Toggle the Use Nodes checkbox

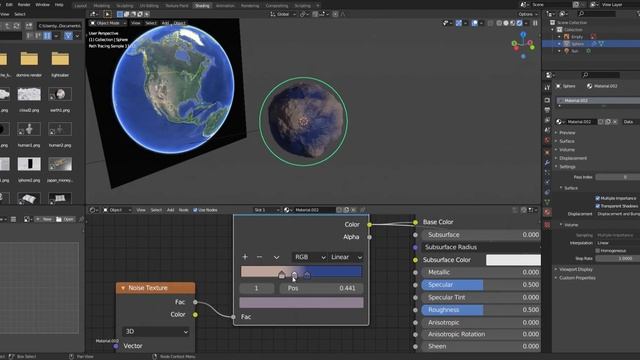(195, 210)
